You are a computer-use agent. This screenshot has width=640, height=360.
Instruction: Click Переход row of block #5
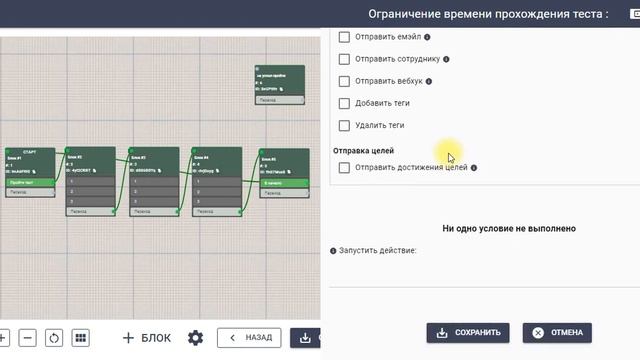pyautogui.click(x=284, y=193)
